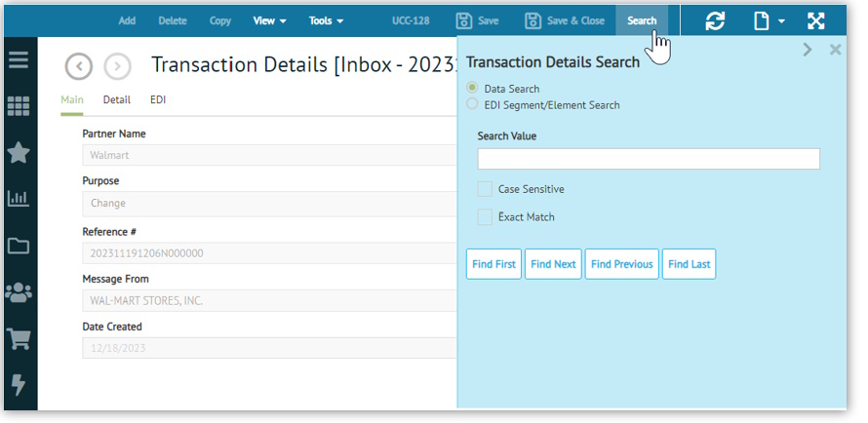Open the apps grid icon

[18, 106]
